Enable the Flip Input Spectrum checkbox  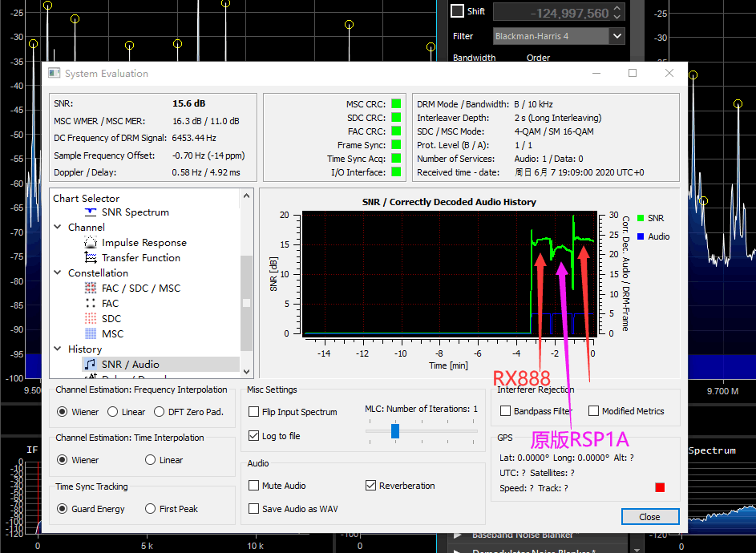[x=254, y=412]
